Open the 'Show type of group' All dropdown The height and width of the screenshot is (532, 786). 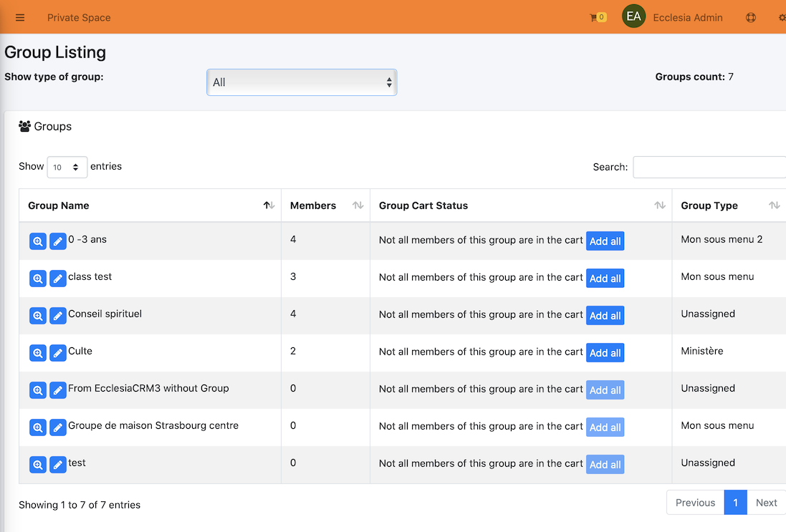[302, 82]
